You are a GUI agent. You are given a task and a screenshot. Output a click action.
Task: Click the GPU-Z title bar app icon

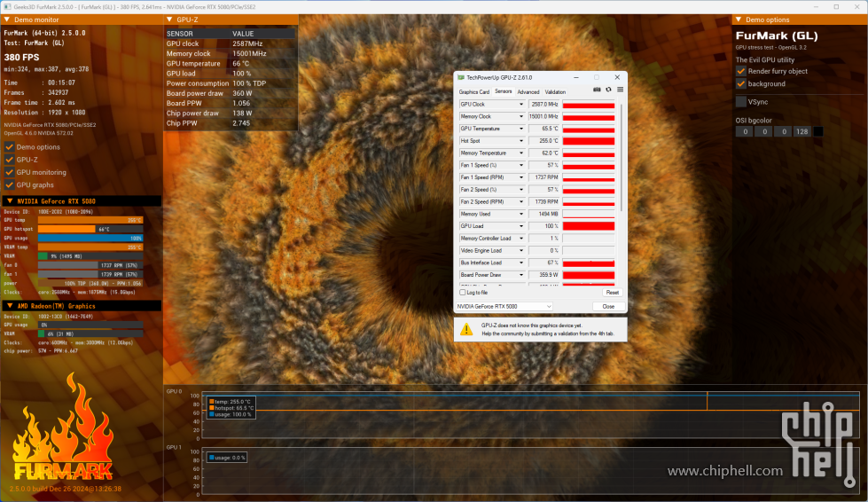(x=461, y=77)
